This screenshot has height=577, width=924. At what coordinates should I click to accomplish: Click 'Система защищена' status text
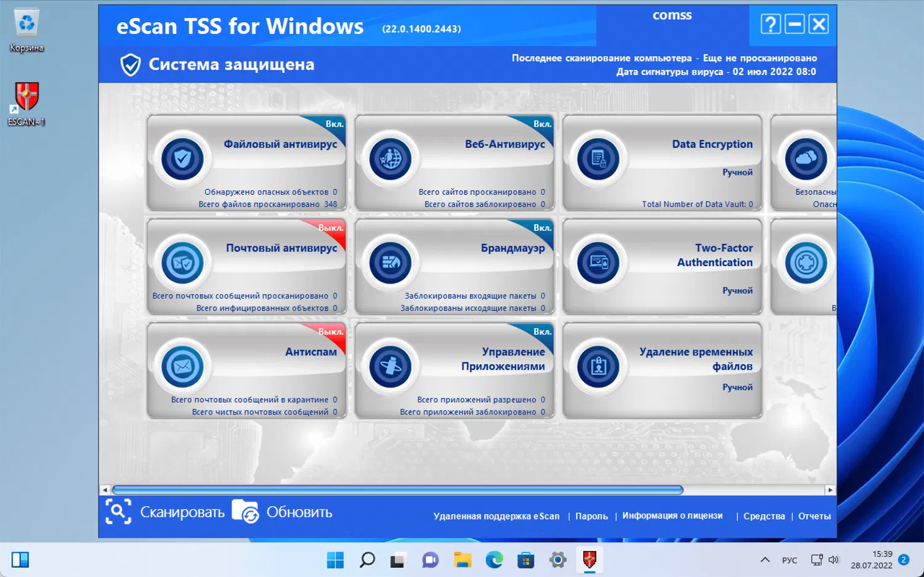point(231,64)
